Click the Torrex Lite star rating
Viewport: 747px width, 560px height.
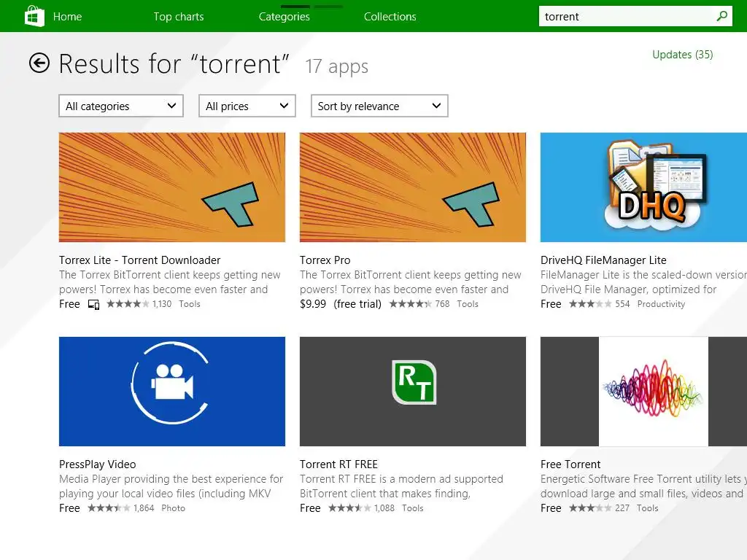point(128,304)
